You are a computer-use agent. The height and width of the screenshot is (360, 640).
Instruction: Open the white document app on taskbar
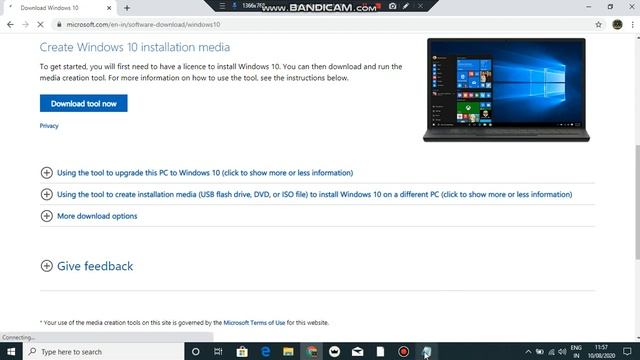(380, 351)
